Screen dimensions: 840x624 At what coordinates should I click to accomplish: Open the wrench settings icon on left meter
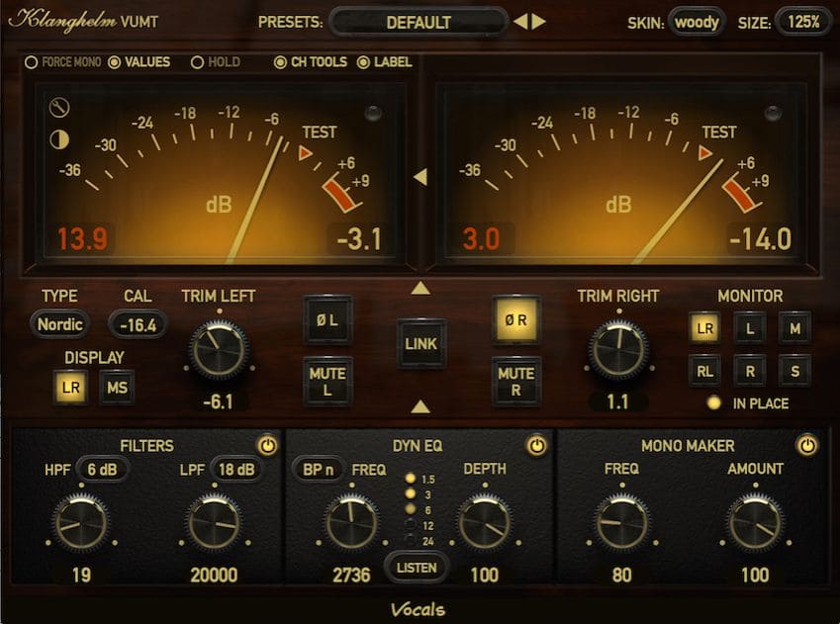click(59, 108)
